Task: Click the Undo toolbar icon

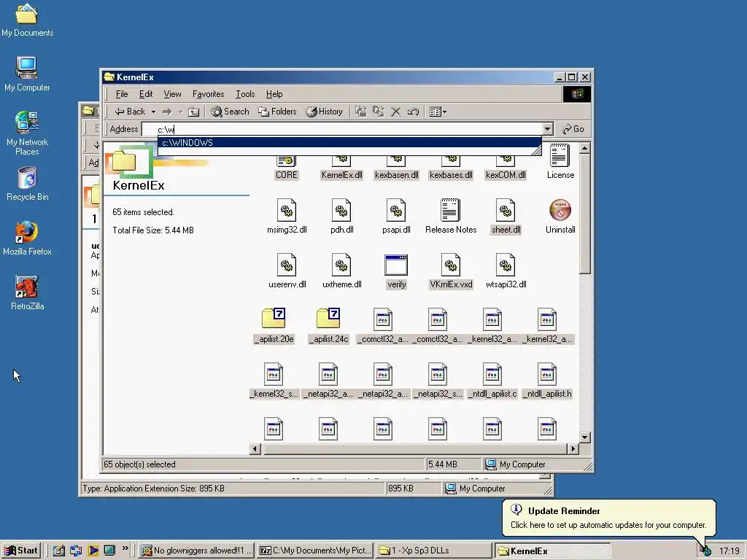Action: [413, 112]
